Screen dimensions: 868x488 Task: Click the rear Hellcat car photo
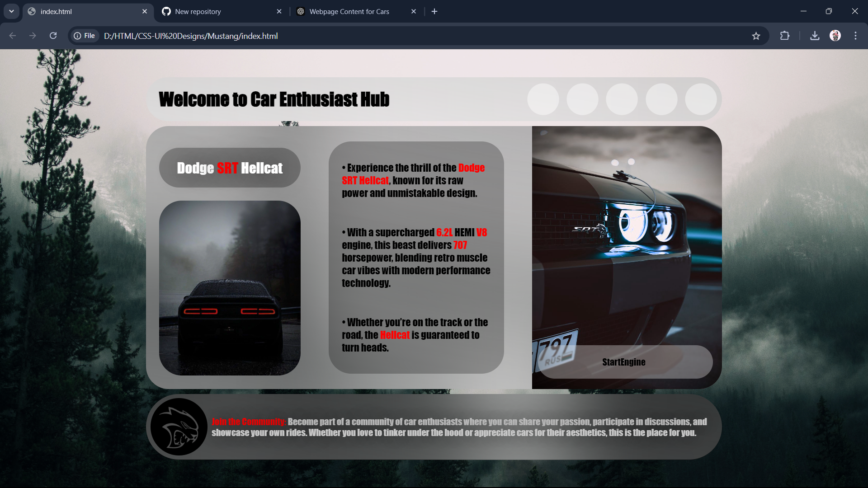[230, 288]
